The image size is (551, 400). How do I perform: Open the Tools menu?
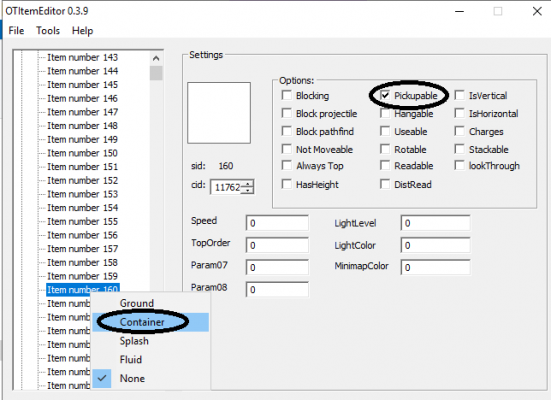(x=48, y=31)
